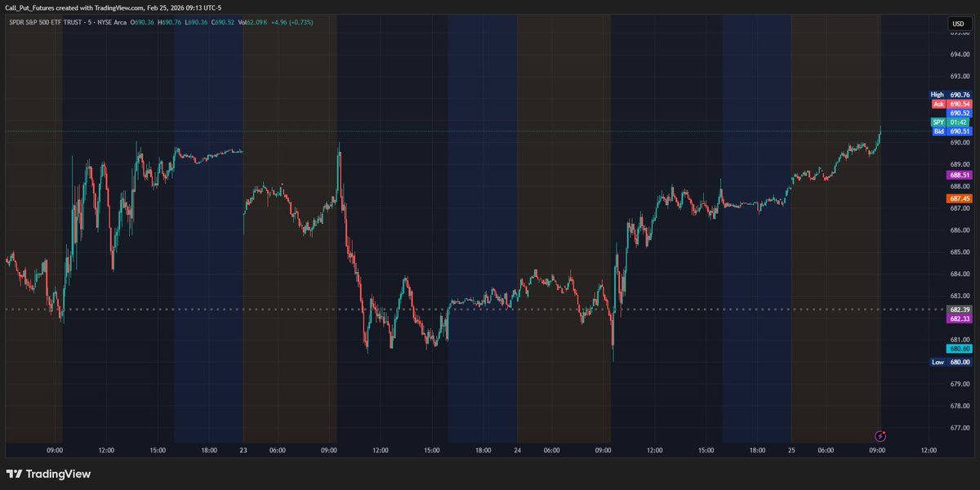Click the purple 688.51 price label

coord(960,175)
